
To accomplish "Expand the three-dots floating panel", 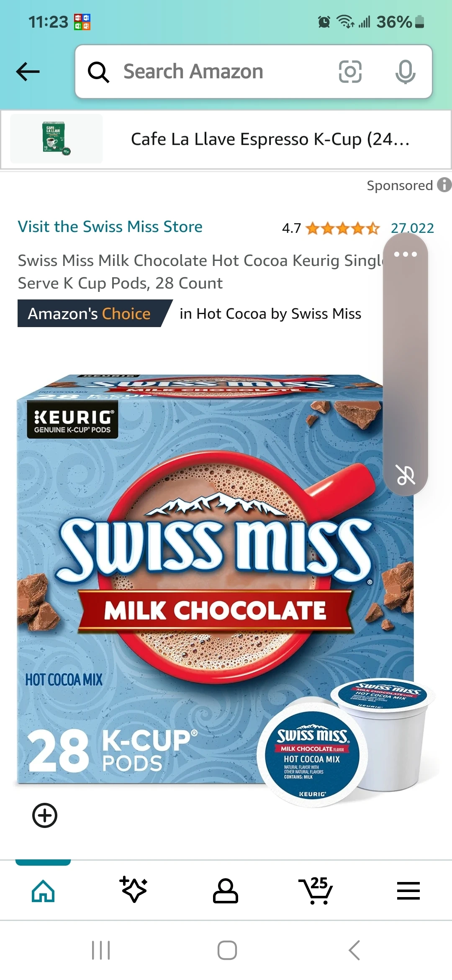I will pos(406,254).
